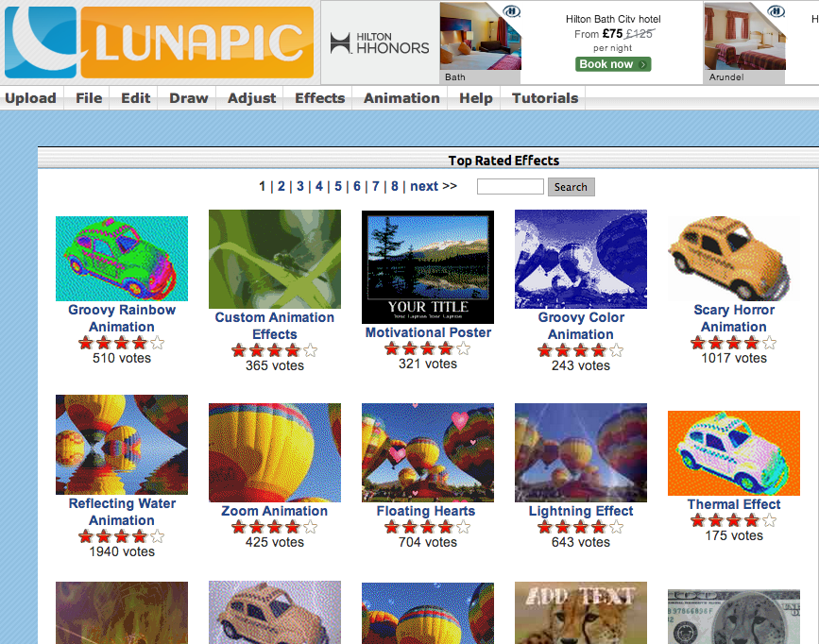
Task: Go to page 2 of effects
Action: pyautogui.click(x=281, y=186)
